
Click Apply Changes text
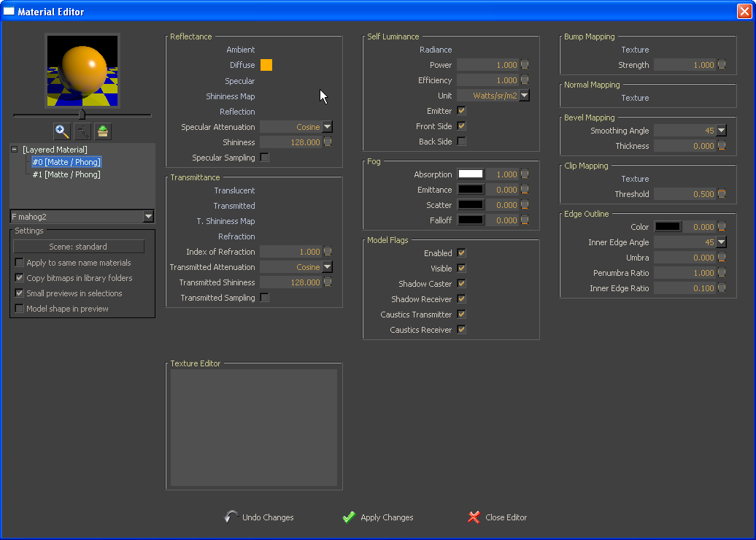[x=387, y=517]
